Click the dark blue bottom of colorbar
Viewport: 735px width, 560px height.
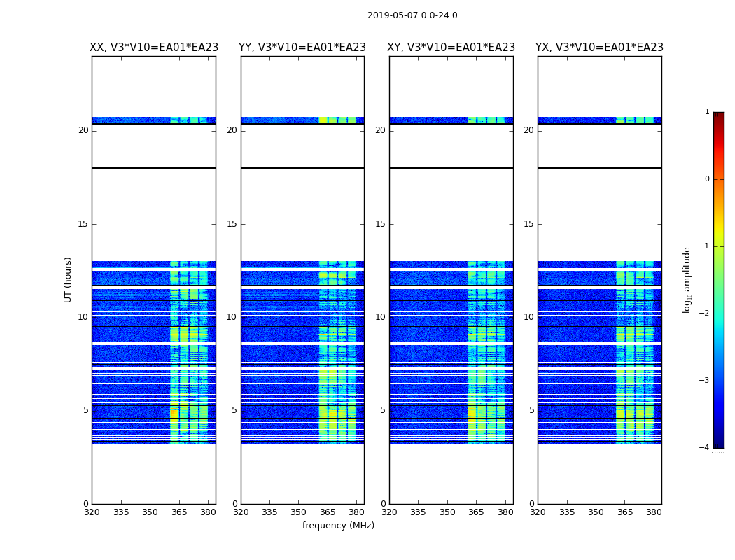point(719,443)
